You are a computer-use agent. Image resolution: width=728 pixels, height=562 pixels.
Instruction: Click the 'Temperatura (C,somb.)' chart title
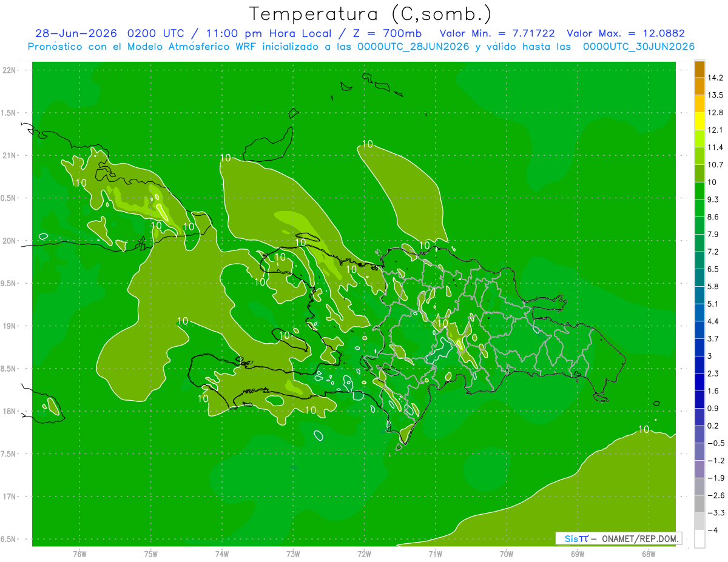[371, 14]
